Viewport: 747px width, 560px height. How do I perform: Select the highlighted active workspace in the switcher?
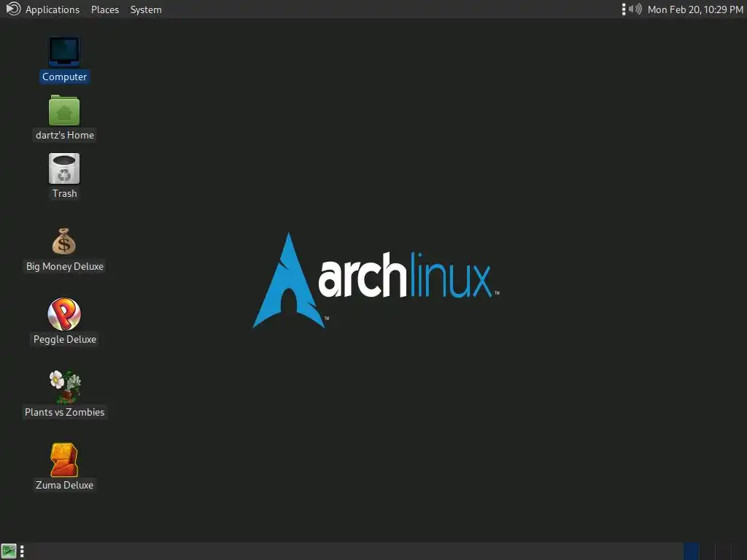(692, 551)
